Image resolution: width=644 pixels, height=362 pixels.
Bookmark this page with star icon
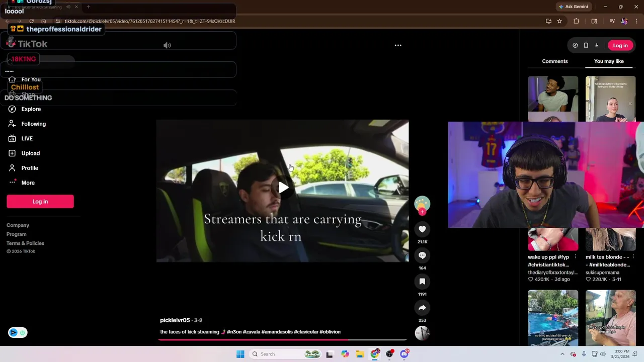coord(559,21)
